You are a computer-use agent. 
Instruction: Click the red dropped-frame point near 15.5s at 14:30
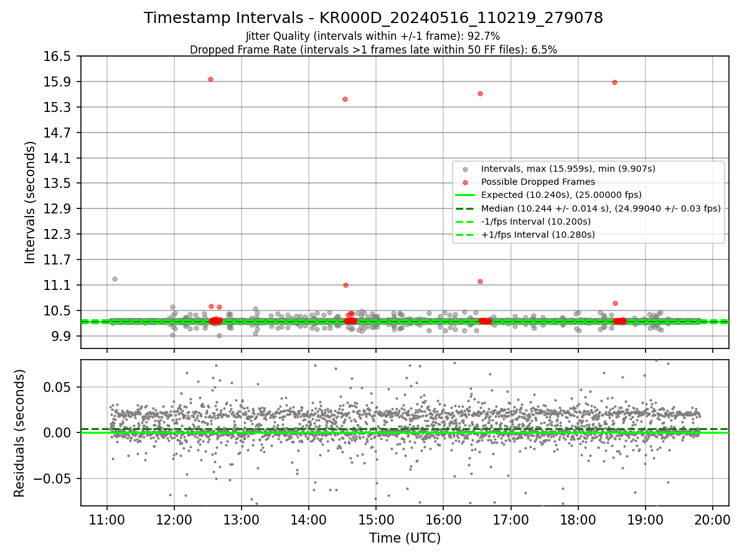pyautogui.click(x=345, y=99)
